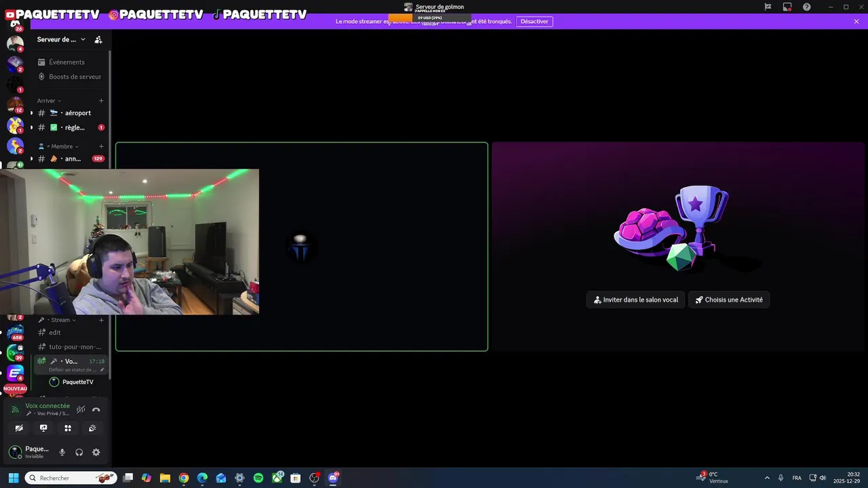The image size is (868, 488).
Task: Click the Rechercher taskbar search box
Action: coord(71,478)
